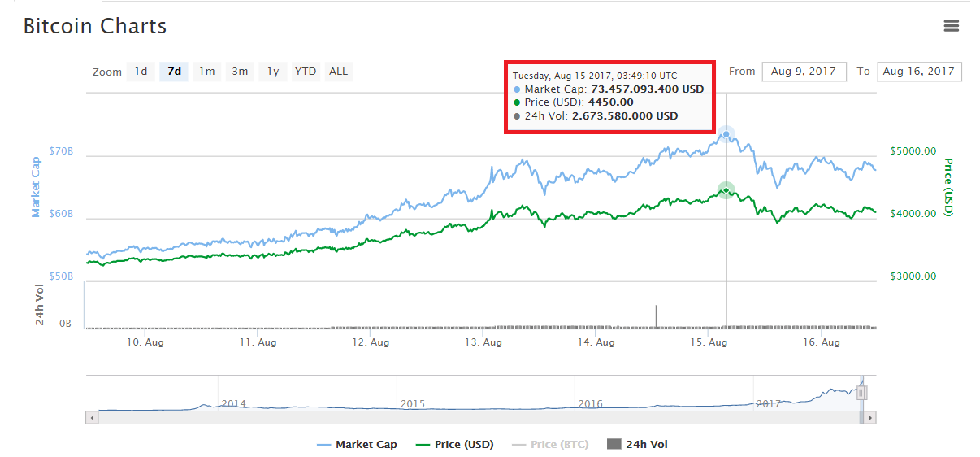Click the highlighted green price point marker
This screenshot has height=457, width=980.
tap(726, 190)
